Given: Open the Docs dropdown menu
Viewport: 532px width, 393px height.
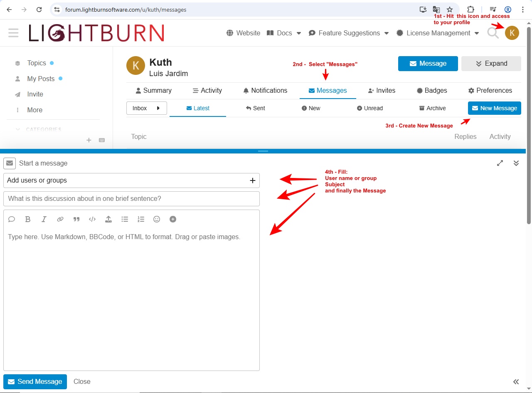Looking at the screenshot, I should [284, 33].
